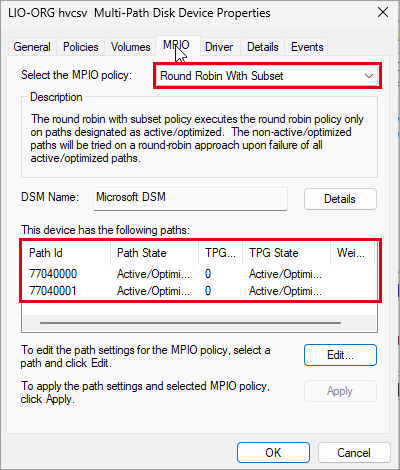Image resolution: width=400 pixels, height=470 pixels.
Task: Show the Events tab
Action: (307, 47)
